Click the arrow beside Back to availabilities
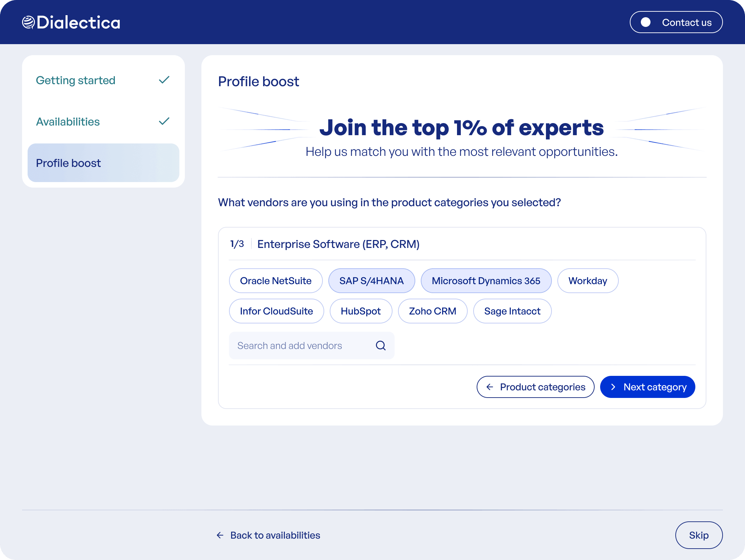Screen dimensions: 745x560 click(220, 535)
